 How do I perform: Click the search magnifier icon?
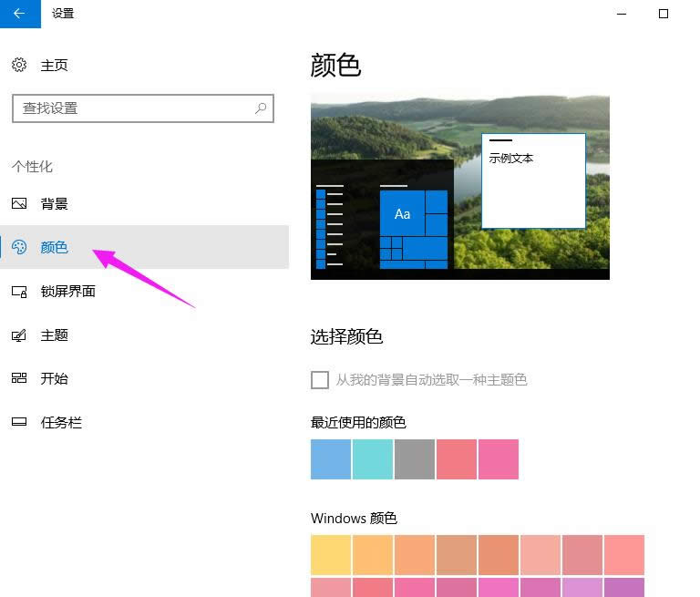click(x=261, y=108)
